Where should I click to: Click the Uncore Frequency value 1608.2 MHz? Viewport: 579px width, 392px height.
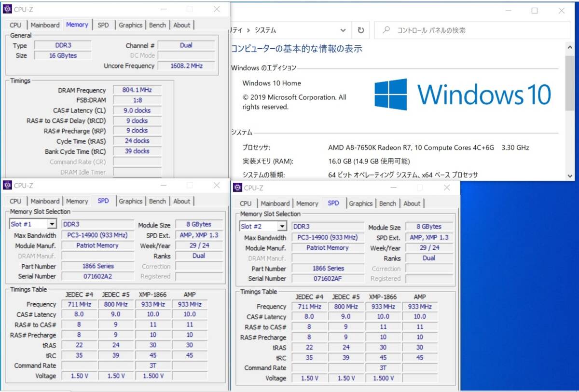tap(186, 66)
